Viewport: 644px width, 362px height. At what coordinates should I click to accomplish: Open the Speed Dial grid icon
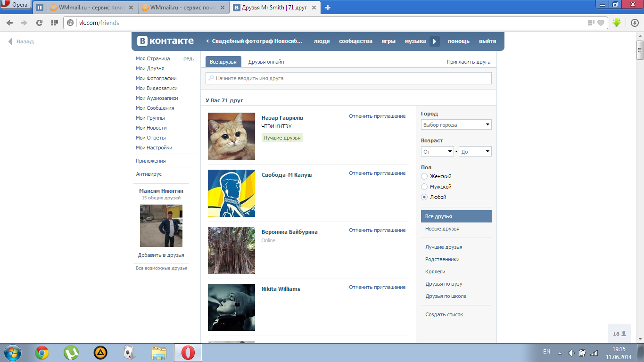pyautogui.click(x=55, y=23)
